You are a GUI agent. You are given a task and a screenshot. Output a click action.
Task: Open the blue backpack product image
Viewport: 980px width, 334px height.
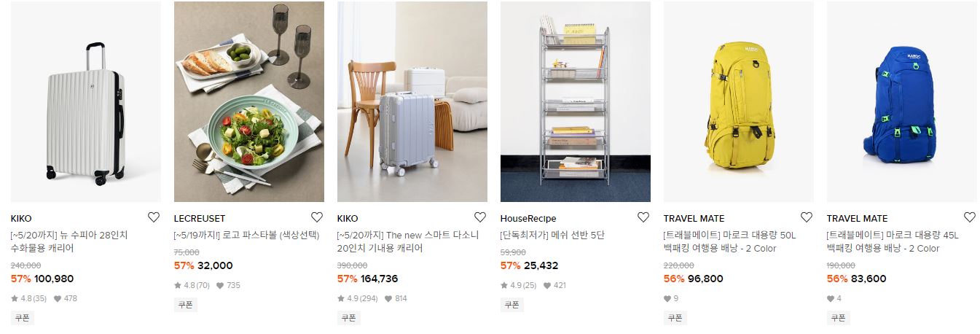click(902, 101)
